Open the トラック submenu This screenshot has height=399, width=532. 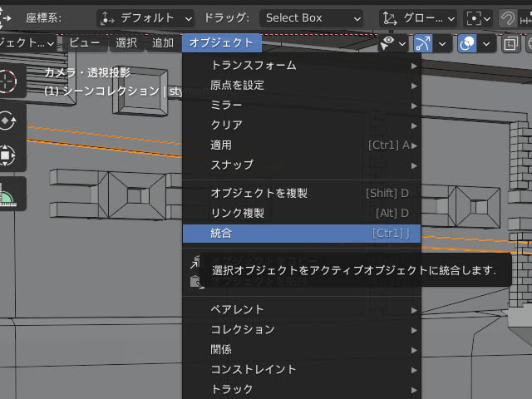click(302, 390)
